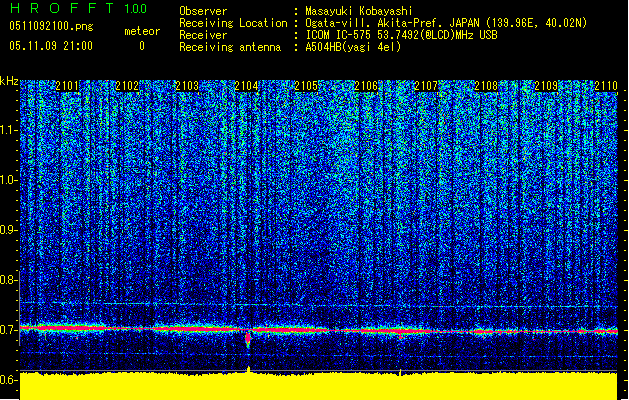Screen dimensions: 629x400
Task: Click the 0.7 kHz axis tick label
Action: pyautogui.click(x=8, y=330)
